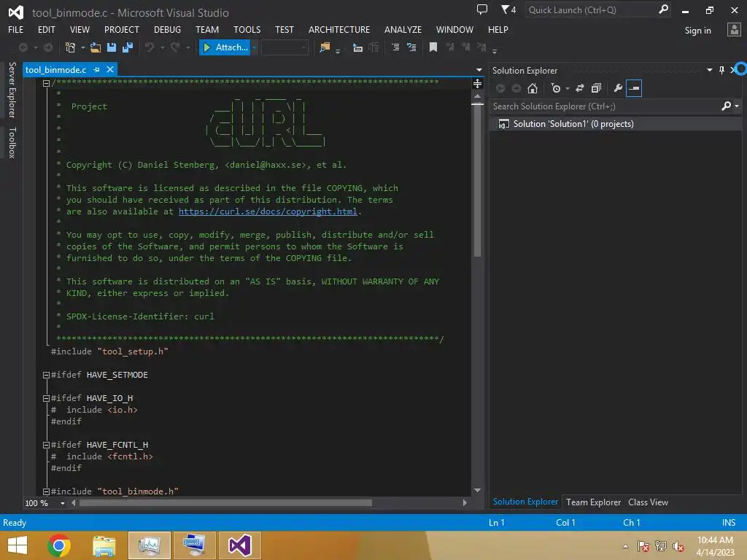Open the Solution Explorer window options dropdown
The height and width of the screenshot is (560, 747).
pos(709,70)
